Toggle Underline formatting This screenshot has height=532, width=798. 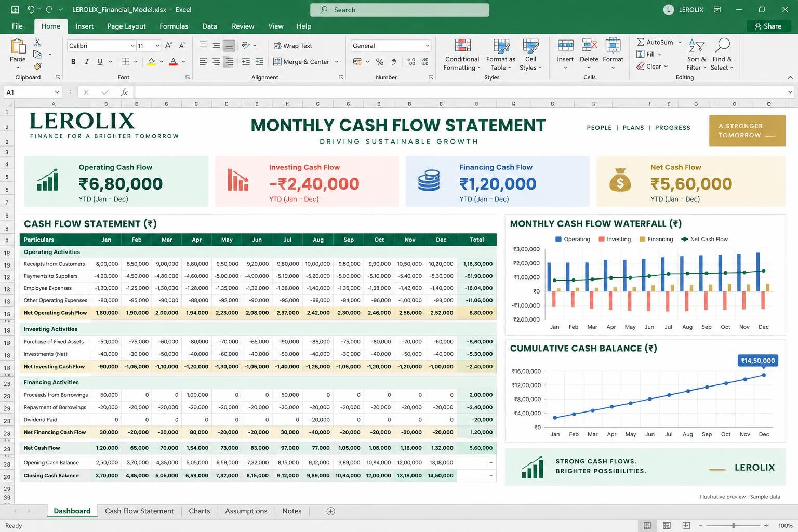point(100,62)
